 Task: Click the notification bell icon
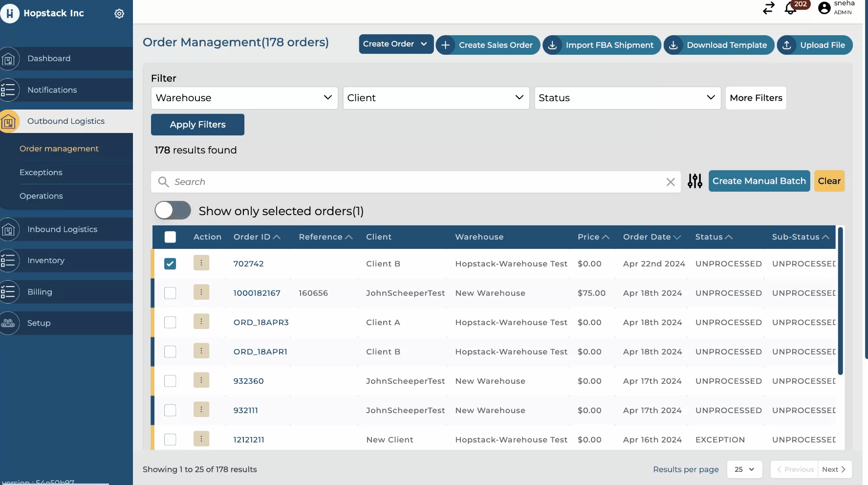point(790,8)
